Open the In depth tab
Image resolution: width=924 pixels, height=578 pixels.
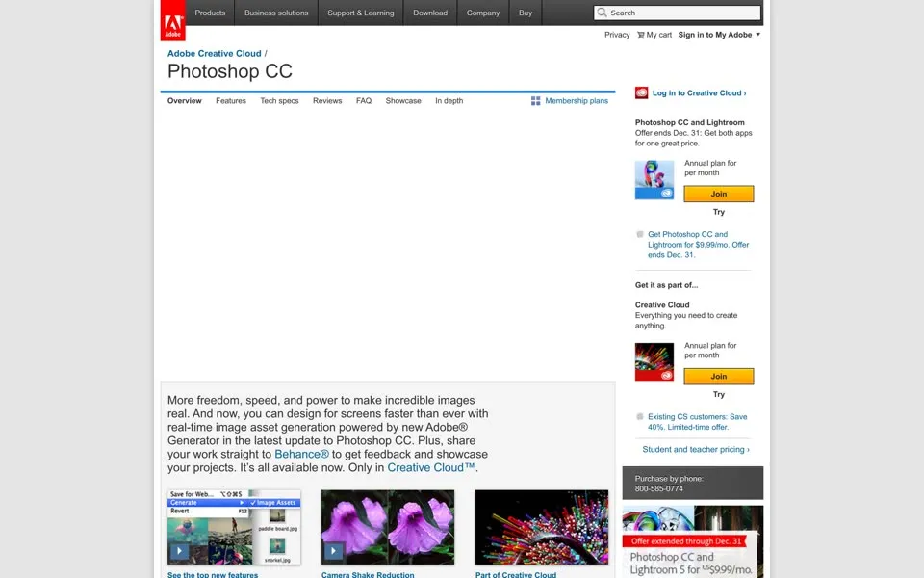pos(449,101)
